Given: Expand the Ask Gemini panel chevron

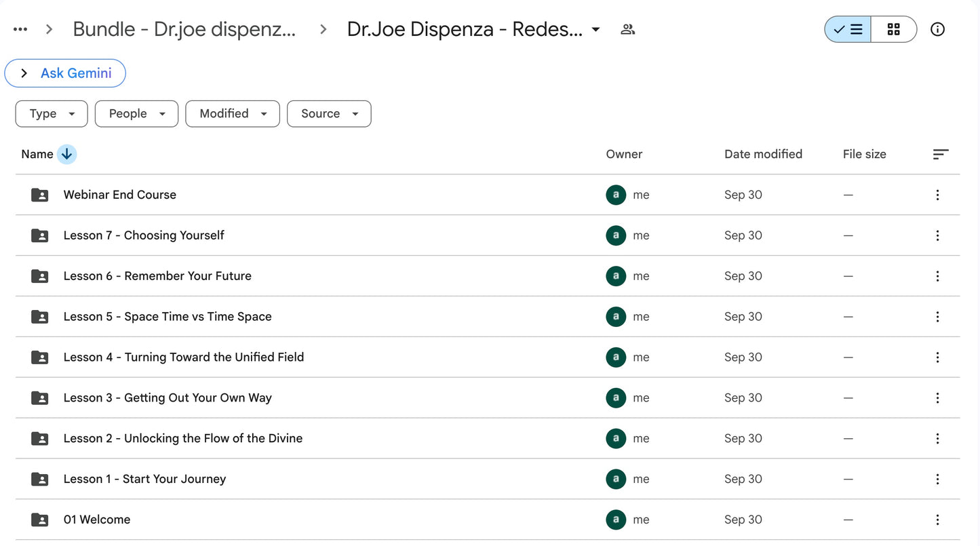Looking at the screenshot, I should point(24,73).
